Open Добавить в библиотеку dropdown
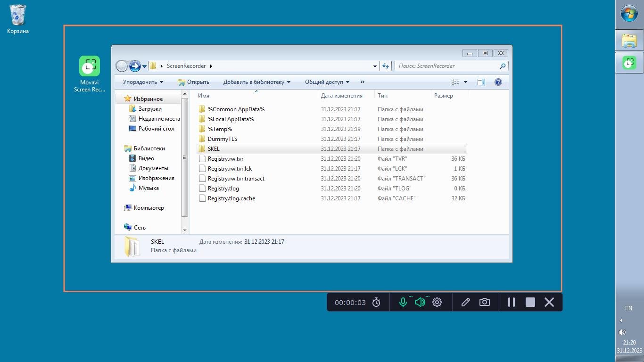 coord(256,82)
